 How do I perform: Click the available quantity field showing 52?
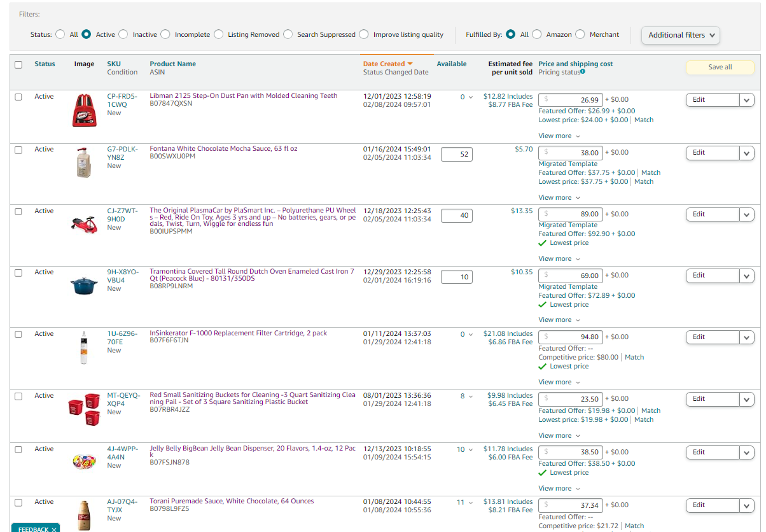[457, 154]
